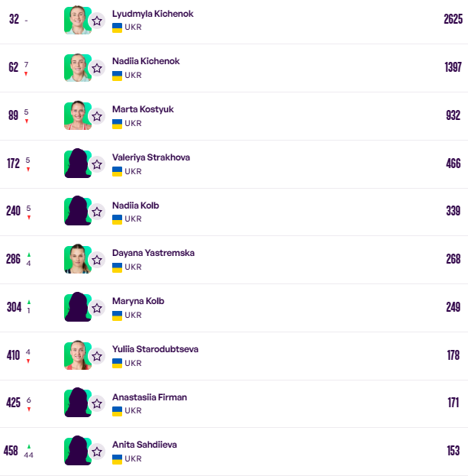Star Marta Kostyuk as favorite
Screen dimensions: 468x476
click(97, 116)
